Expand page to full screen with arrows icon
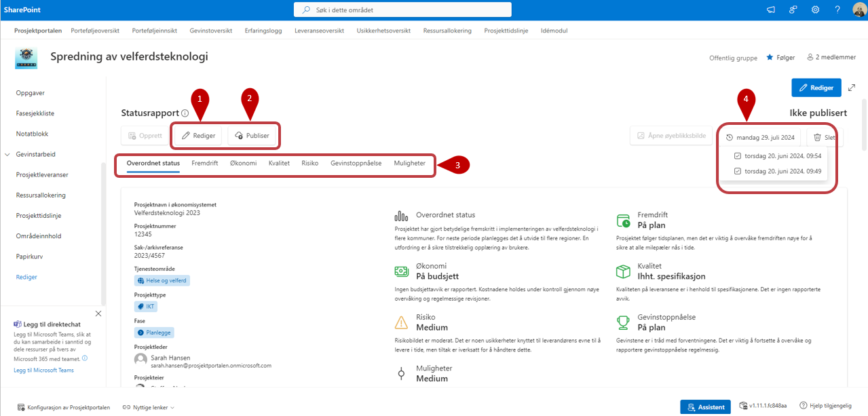Viewport: 868px width, 416px height. coord(852,88)
